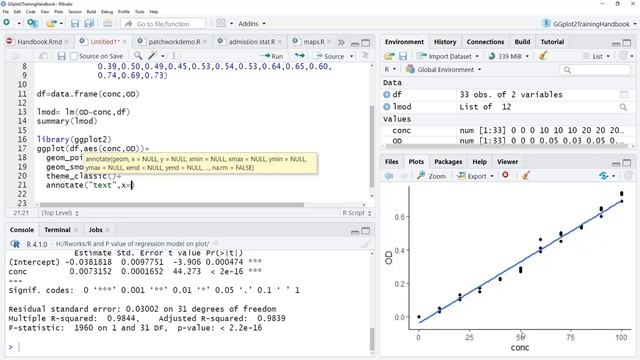
Task: Switch to patchworkdemo.R tab
Action: point(174,42)
